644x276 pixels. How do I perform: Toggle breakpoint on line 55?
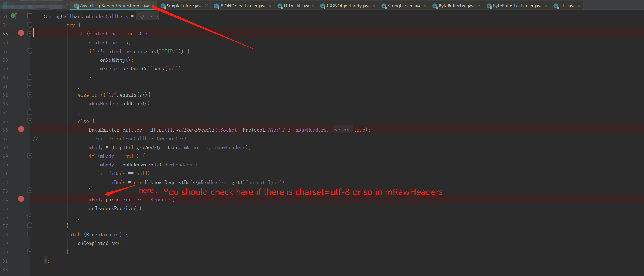[x=21, y=33]
